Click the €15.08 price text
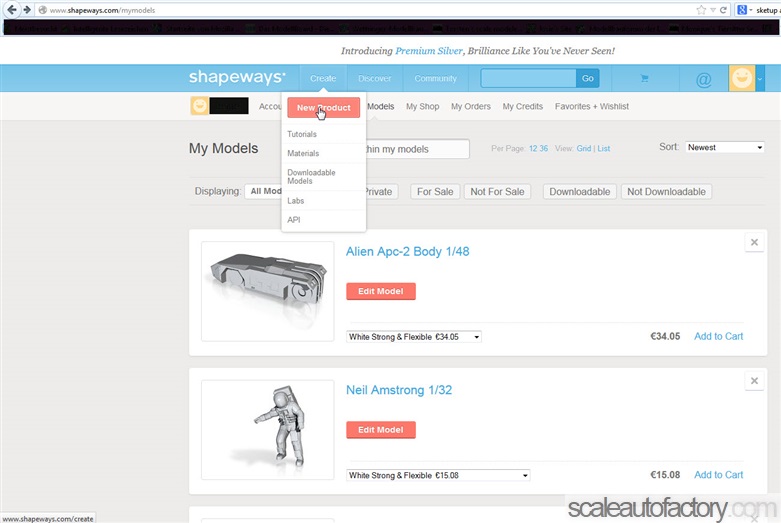 point(665,475)
